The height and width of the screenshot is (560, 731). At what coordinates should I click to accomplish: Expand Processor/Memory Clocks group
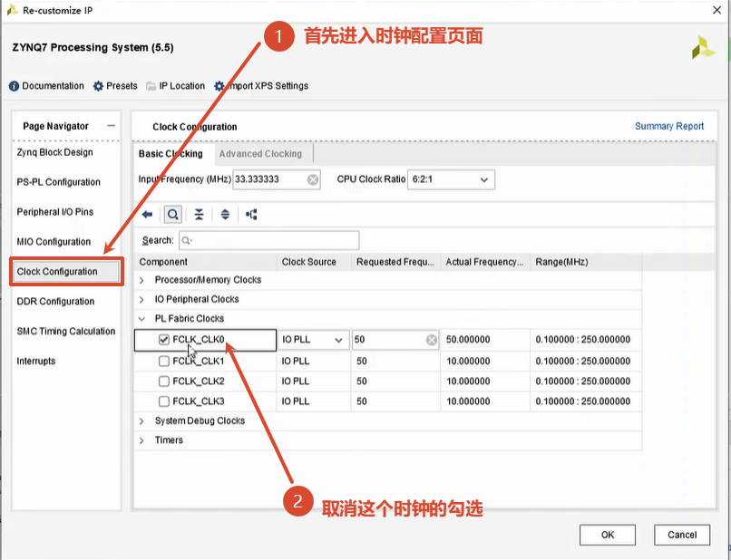[x=141, y=281]
